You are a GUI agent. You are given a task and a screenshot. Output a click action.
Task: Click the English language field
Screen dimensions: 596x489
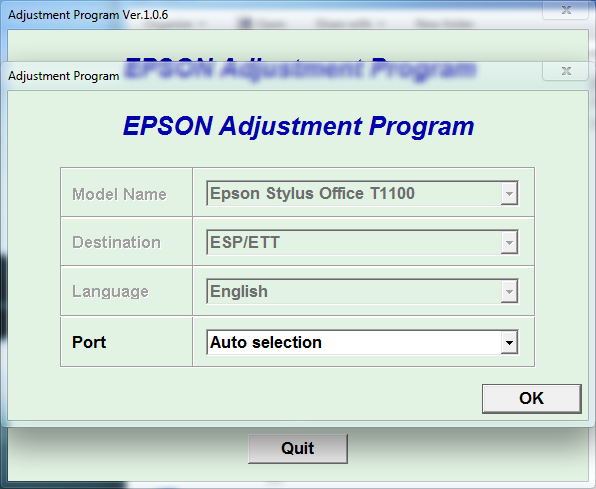(x=362, y=291)
